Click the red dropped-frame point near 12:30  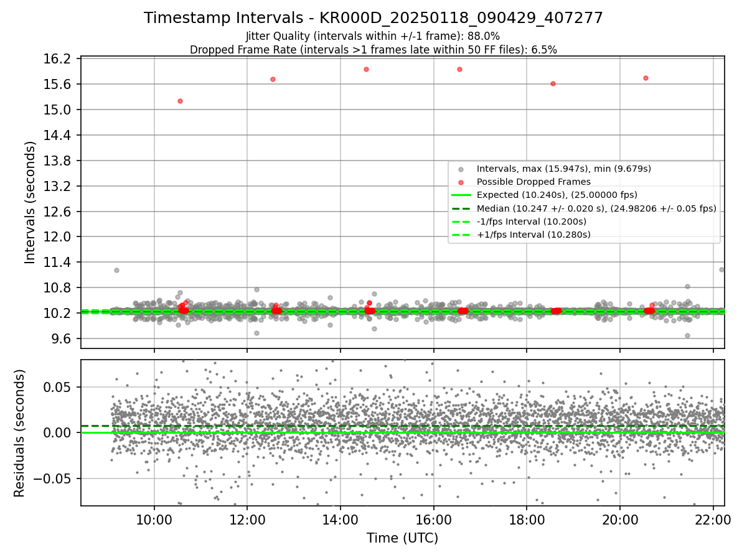273,79
